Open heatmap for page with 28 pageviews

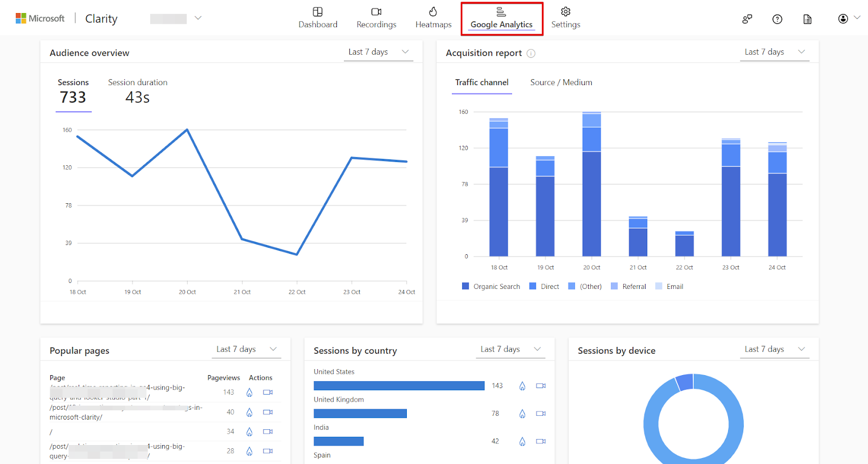coord(250,451)
